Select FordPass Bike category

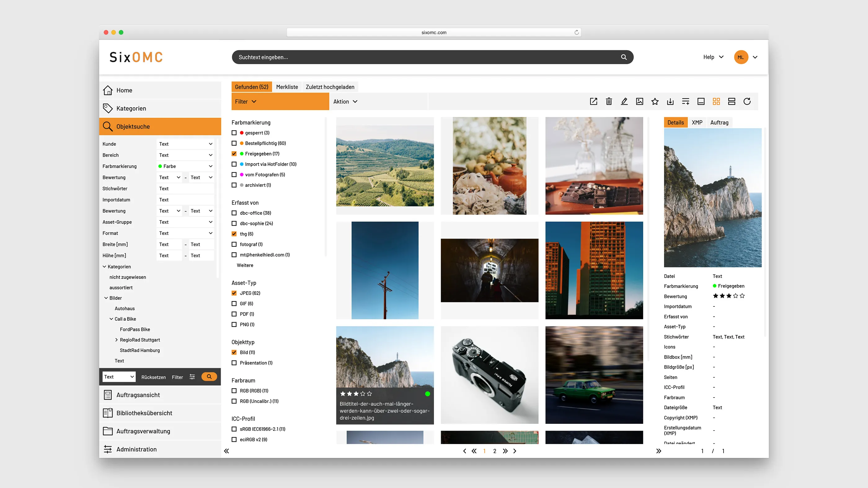(135, 329)
